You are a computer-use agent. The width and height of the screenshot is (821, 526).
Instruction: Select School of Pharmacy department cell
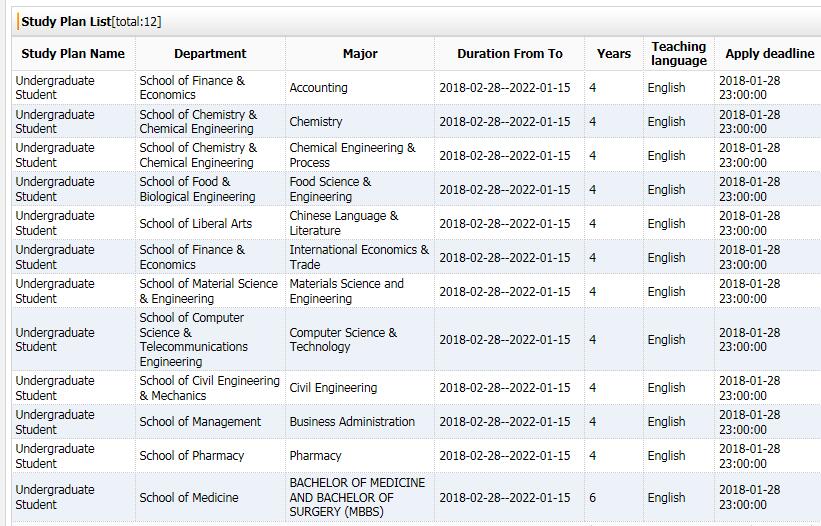click(192, 456)
